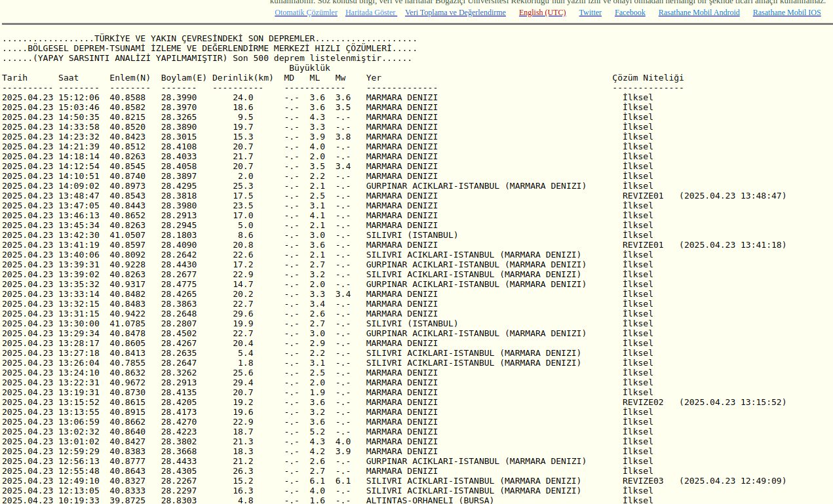Click the TÜRKİYE VE YAKIN ÇEVRESİNDEKİ SON DEPREMLER title
This screenshot has height=504, width=833.
(x=204, y=39)
